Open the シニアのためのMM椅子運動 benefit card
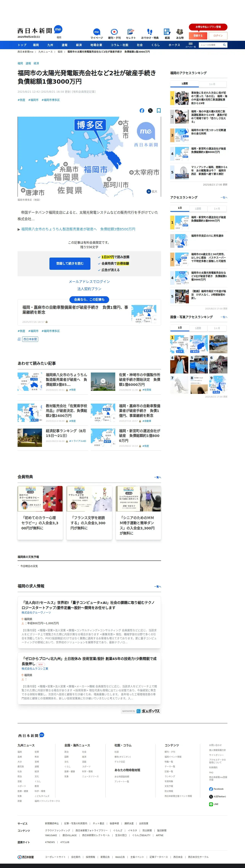Image resolution: width=245 pixels, height=868 pixels. pyautogui.click(x=138, y=512)
